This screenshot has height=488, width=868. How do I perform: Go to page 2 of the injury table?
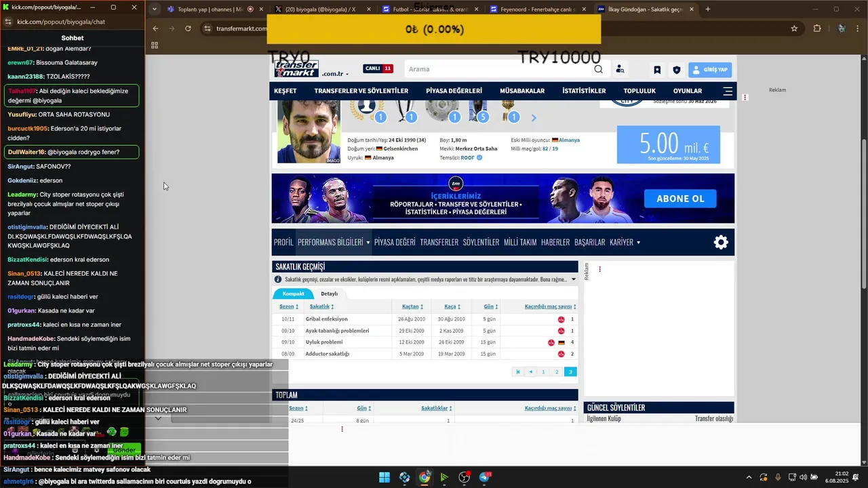[x=557, y=371]
